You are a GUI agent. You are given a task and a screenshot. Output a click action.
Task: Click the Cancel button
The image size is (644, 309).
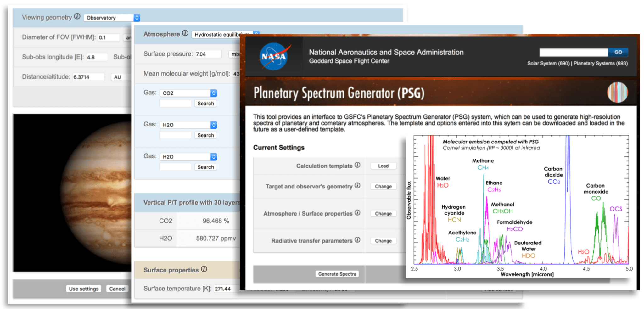[x=117, y=289]
